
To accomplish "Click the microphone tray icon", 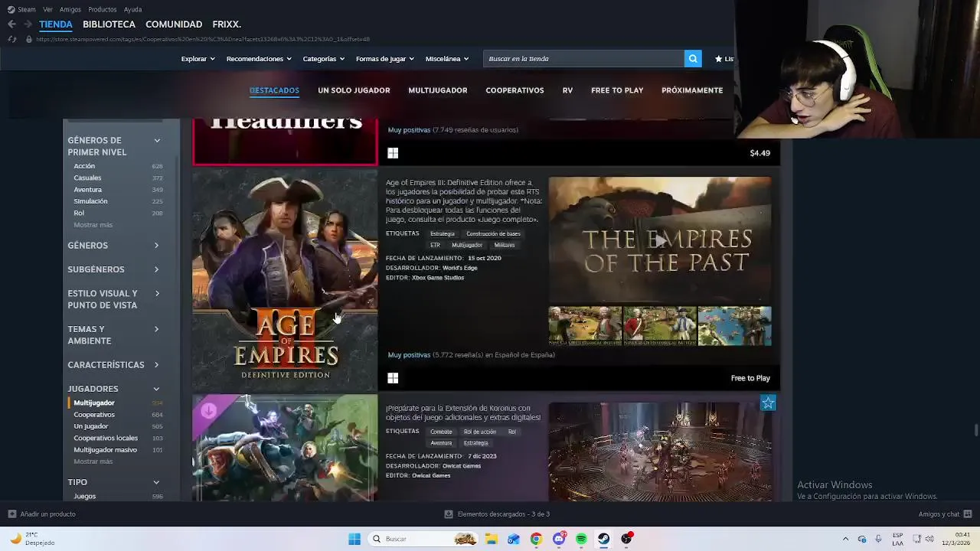I will tap(878, 539).
